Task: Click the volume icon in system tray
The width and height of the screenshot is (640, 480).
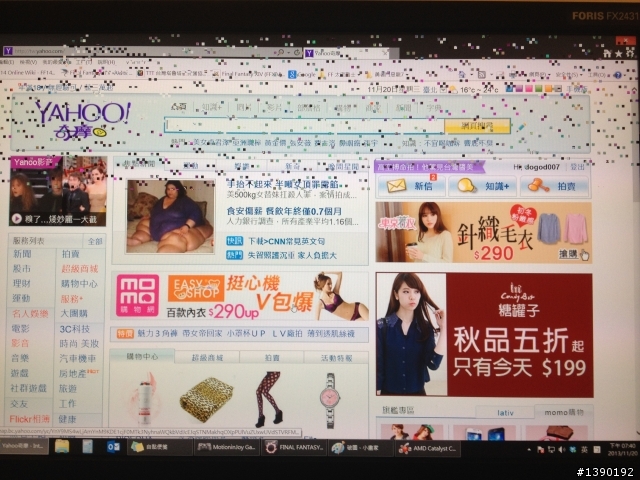Action: 562,449
